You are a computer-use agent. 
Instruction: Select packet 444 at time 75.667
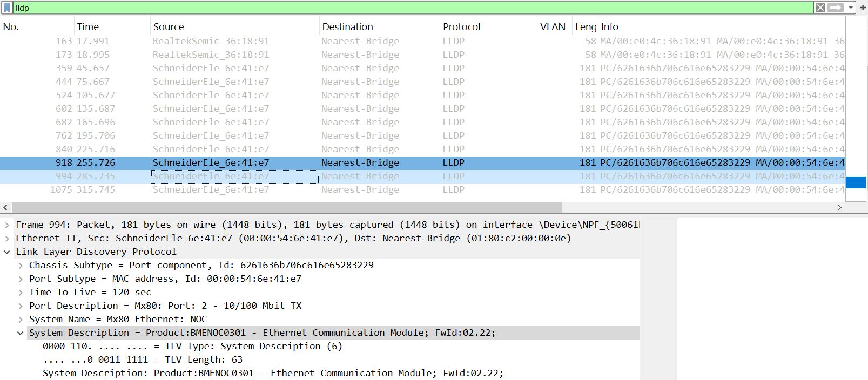click(x=422, y=82)
